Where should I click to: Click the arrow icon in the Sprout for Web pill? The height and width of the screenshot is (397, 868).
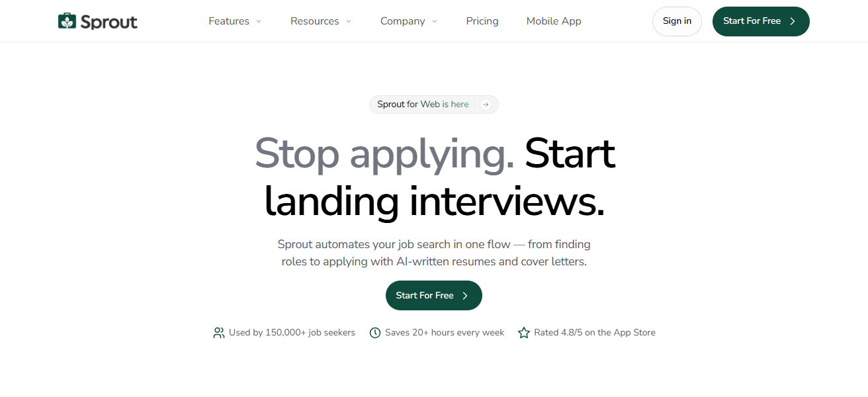tap(486, 105)
